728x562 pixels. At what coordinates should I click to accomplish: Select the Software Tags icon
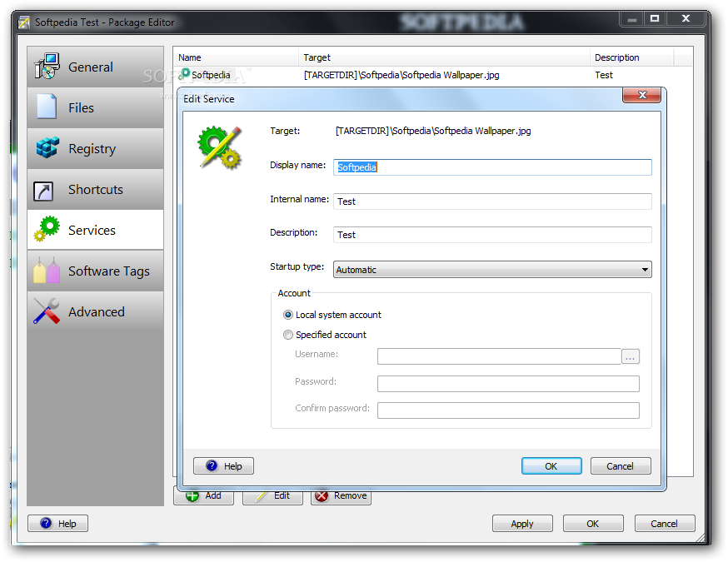coord(47,270)
